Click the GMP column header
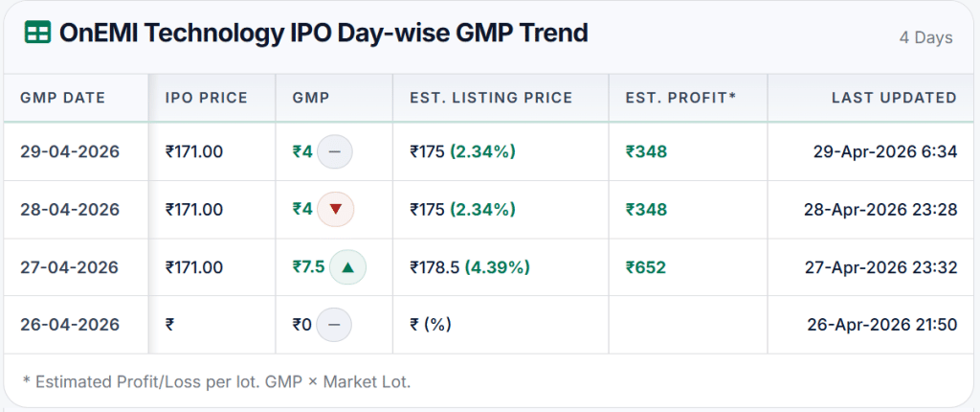 pyautogui.click(x=310, y=98)
